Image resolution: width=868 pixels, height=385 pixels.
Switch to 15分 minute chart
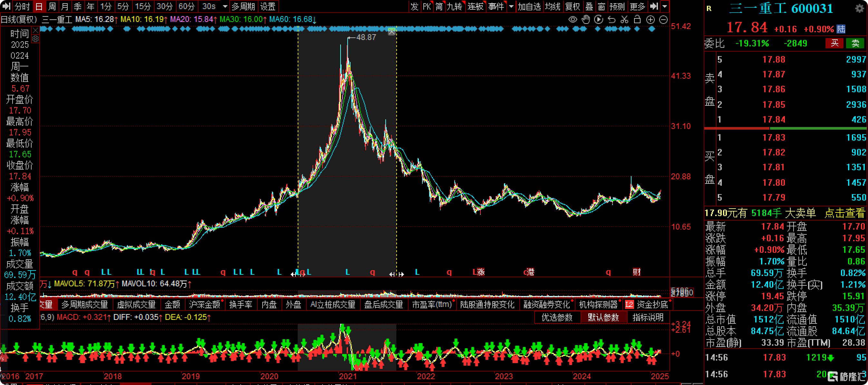click(x=142, y=6)
